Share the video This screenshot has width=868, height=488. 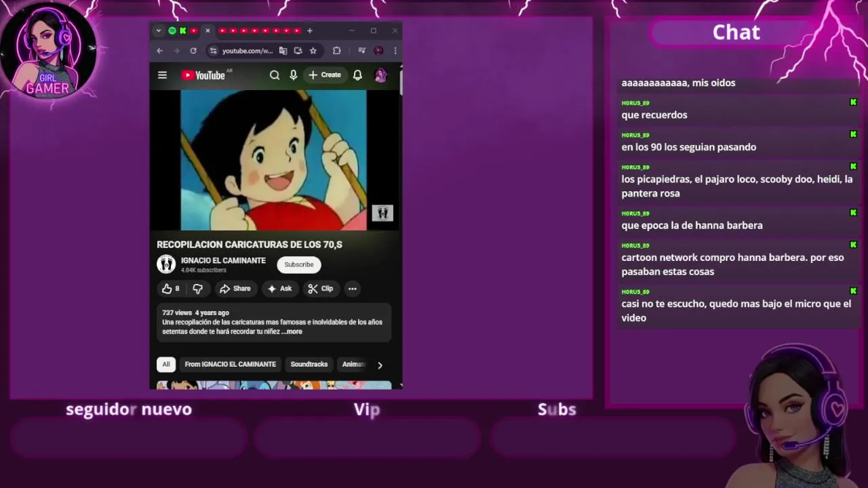click(235, 289)
